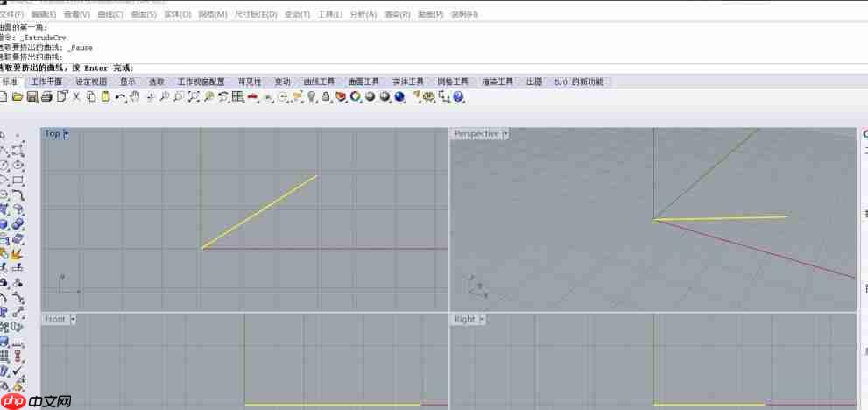Switch to the 渲染工具 toolbar tab

(498, 81)
